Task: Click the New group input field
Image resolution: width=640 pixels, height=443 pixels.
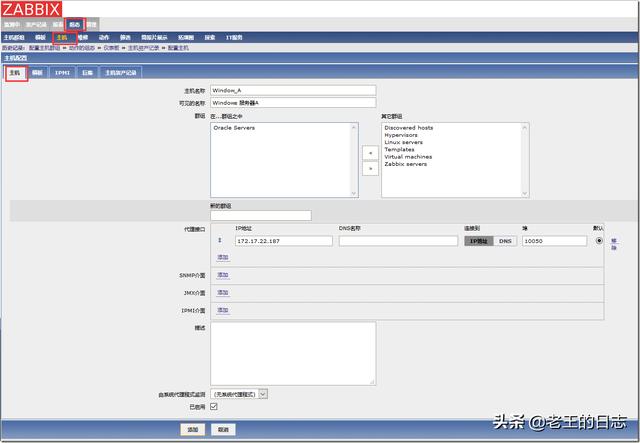Action: click(261, 216)
